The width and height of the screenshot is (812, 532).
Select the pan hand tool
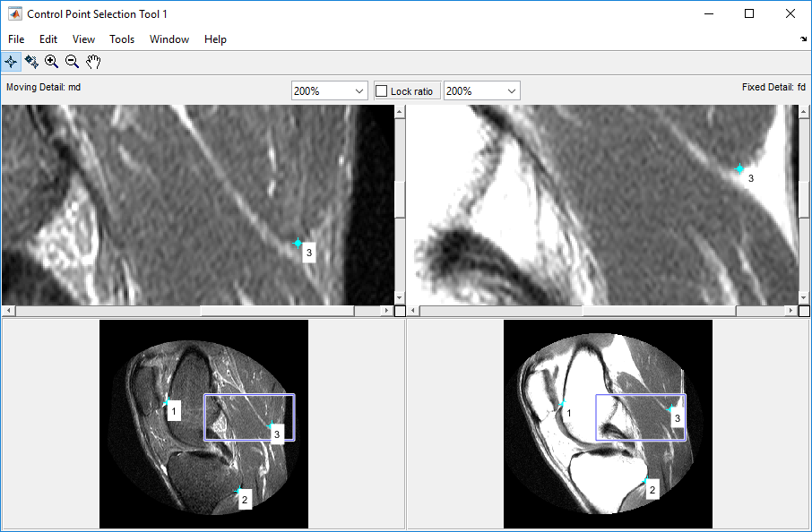point(93,62)
